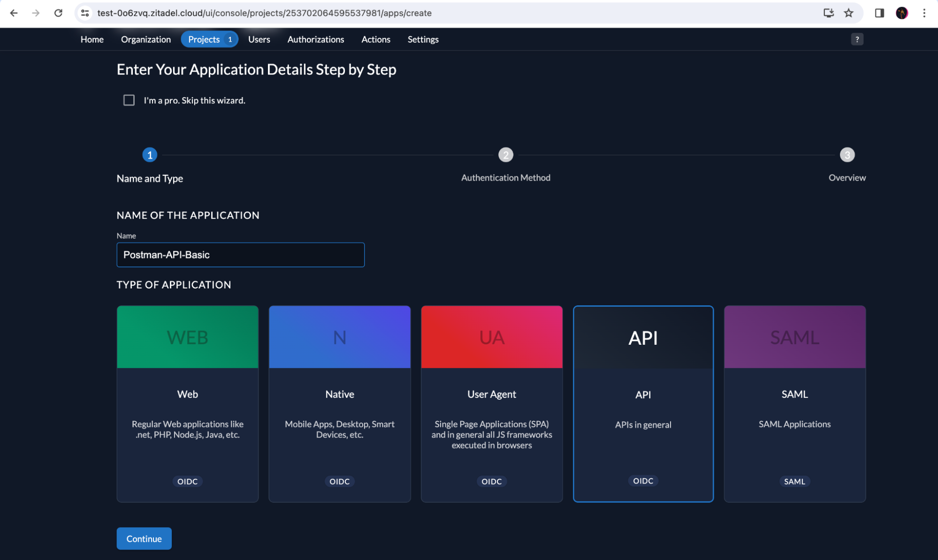Click the green WEB card header
The height and width of the screenshot is (560, 938).
(x=187, y=337)
